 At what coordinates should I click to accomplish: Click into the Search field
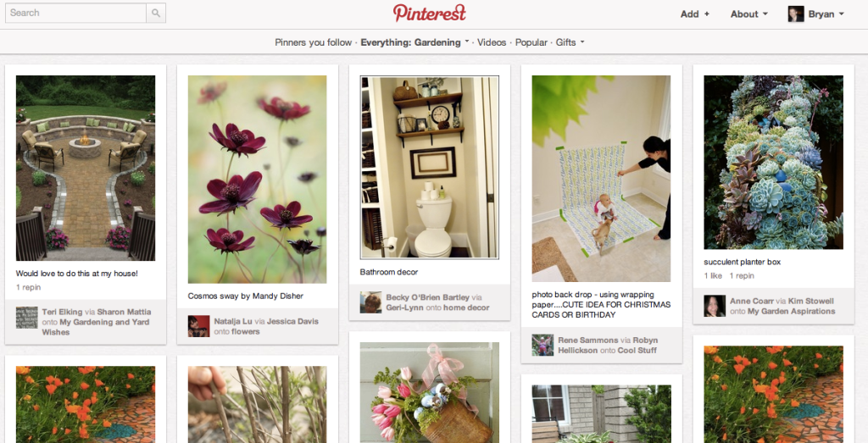75,13
